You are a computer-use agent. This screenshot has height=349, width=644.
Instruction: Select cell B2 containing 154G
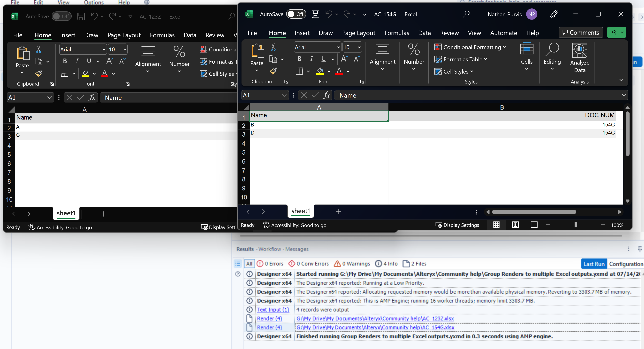click(x=502, y=125)
